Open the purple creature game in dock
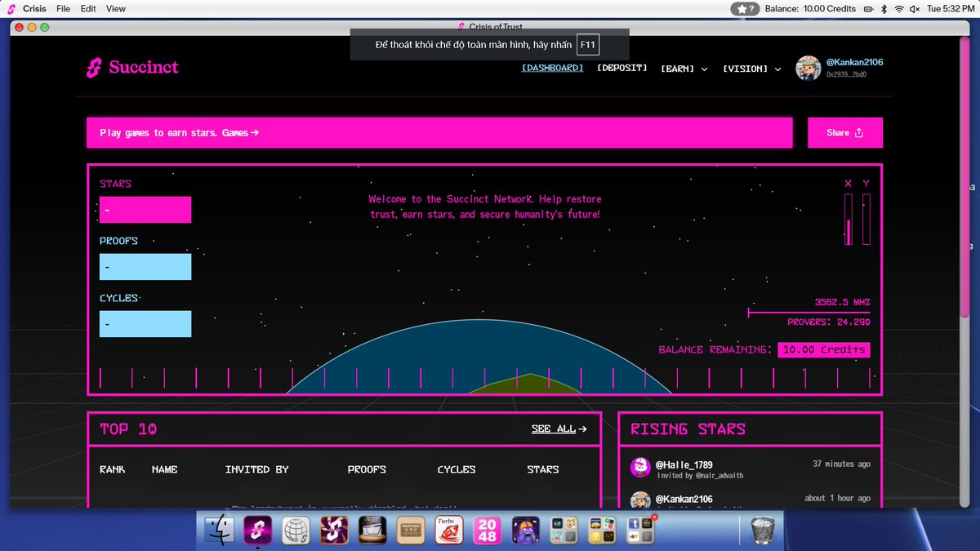The image size is (980, 551). pos(525,531)
